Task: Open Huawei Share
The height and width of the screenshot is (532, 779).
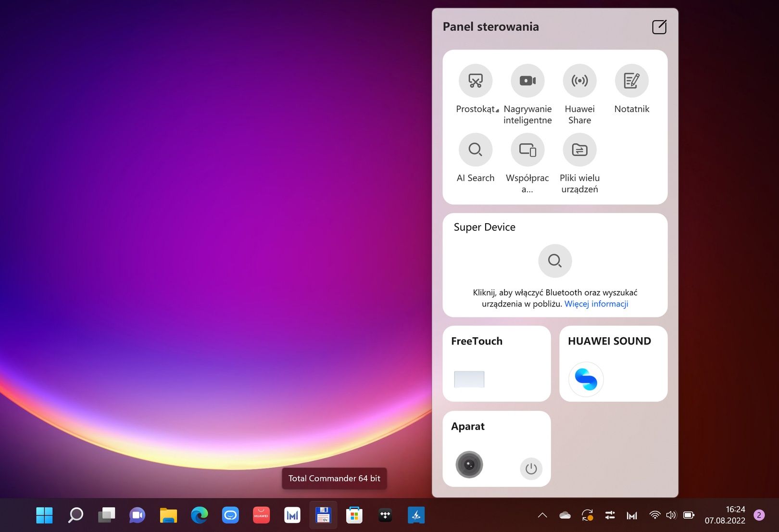Action: coord(579,81)
